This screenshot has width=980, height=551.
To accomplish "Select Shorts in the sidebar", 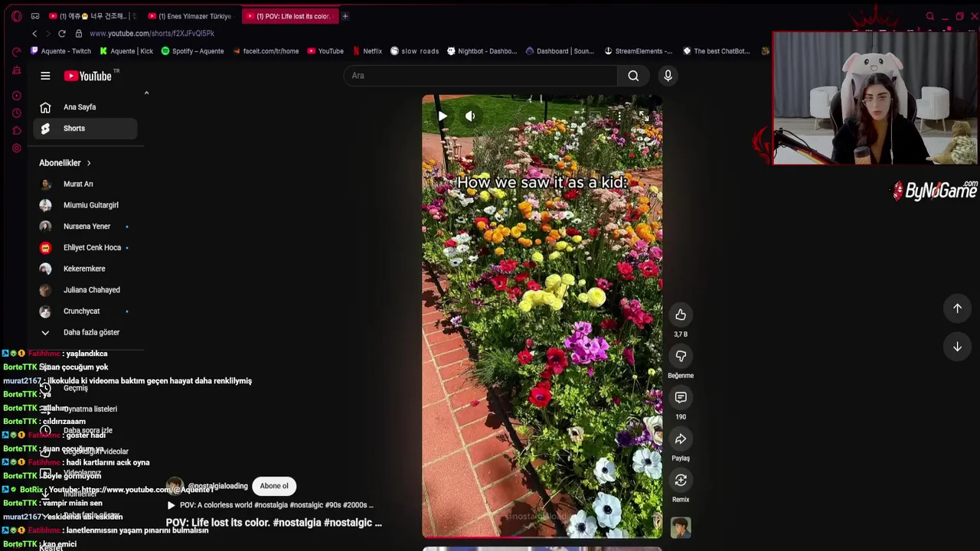I will (85, 129).
